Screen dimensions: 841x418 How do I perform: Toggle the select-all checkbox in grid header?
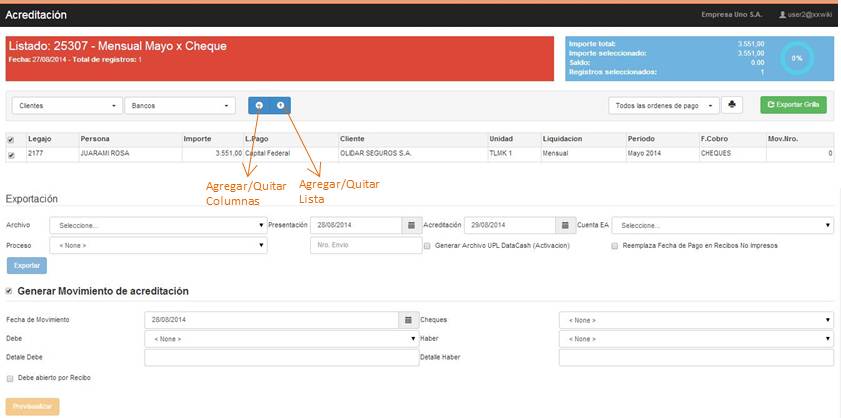click(x=11, y=139)
